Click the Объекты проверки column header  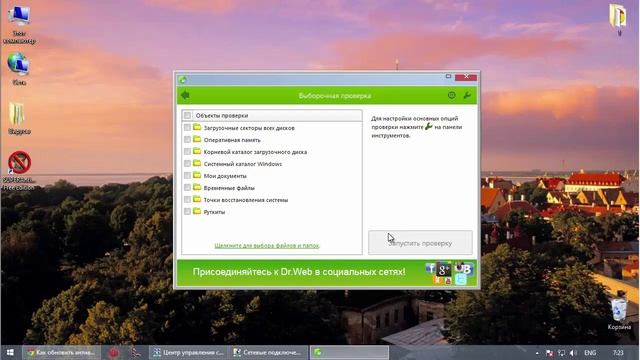pos(272,116)
